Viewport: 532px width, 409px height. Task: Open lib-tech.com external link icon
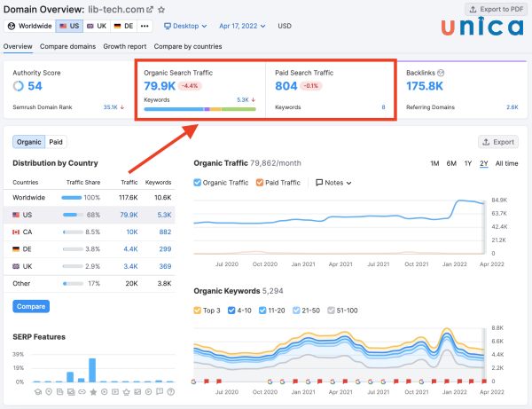pyautogui.click(x=150, y=10)
